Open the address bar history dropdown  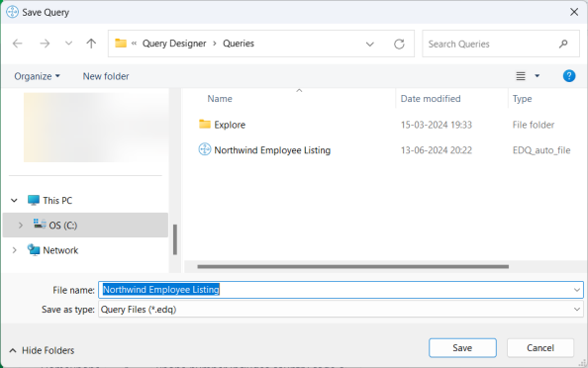tap(370, 45)
